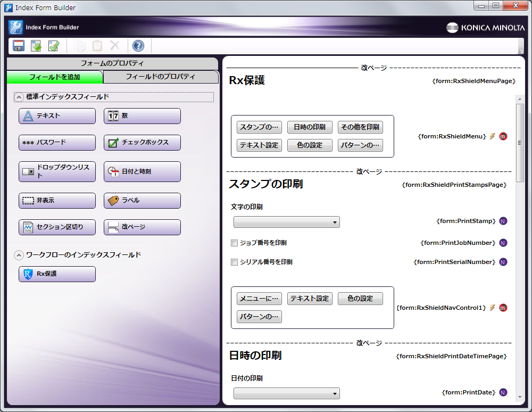The width and height of the screenshot is (532, 412).
Task: Click the purple N icon beside {form:PrintStamp}
Action: click(503, 221)
